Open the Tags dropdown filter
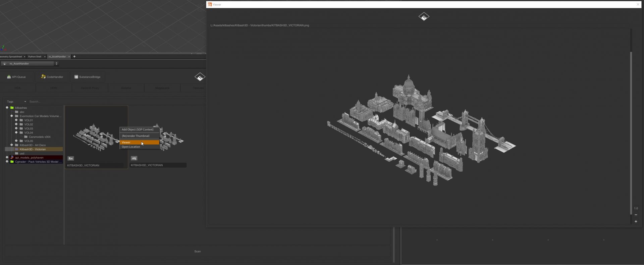Image resolution: width=644 pixels, height=265 pixels. (x=16, y=101)
